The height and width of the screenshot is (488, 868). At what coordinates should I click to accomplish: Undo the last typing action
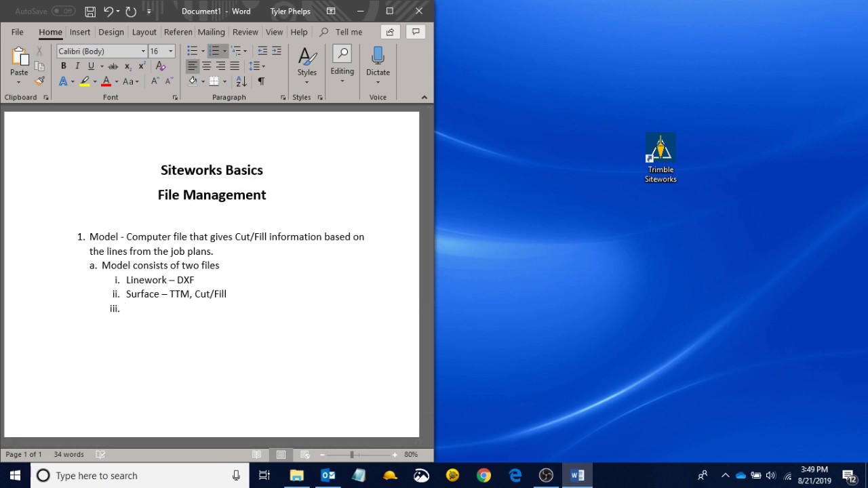click(108, 12)
